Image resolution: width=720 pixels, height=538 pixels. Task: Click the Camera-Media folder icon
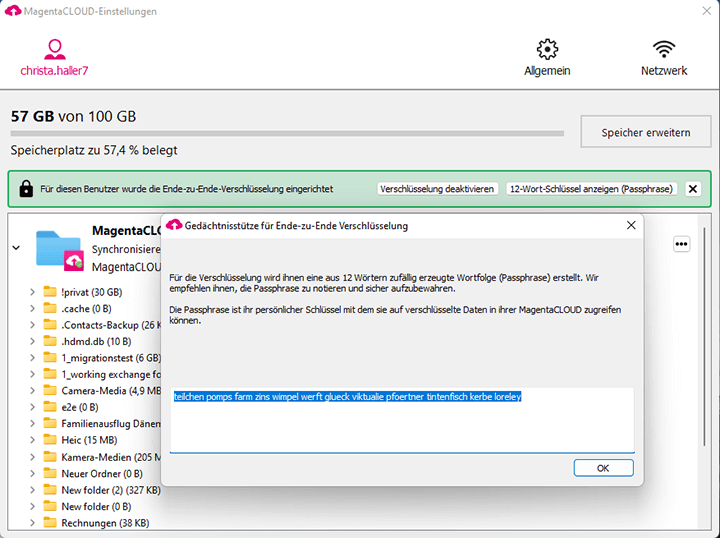click(x=50, y=390)
